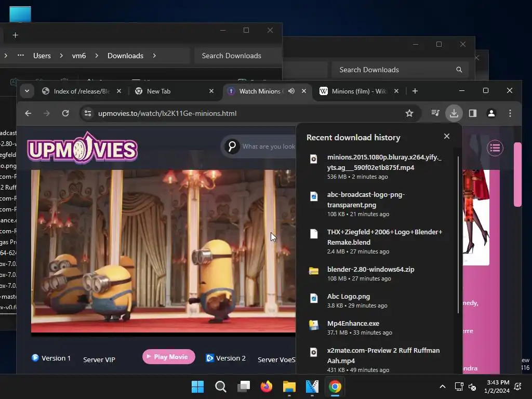Open the UpMovies list menu icon
Viewport: 532px width, 399px height.
click(495, 148)
